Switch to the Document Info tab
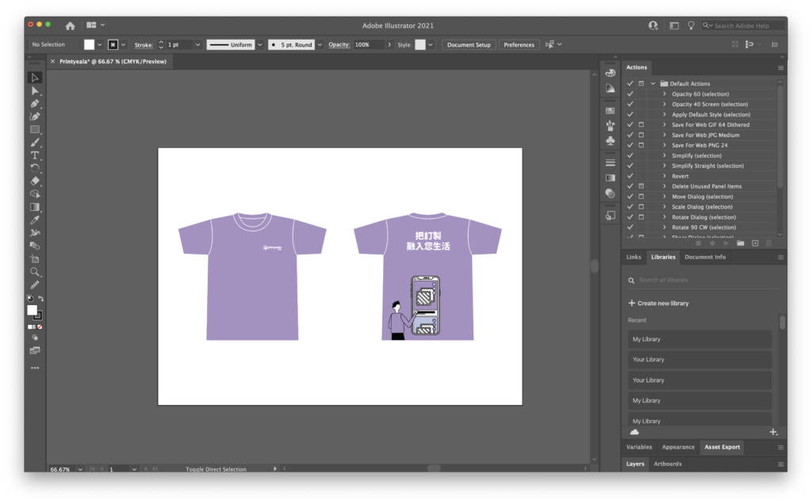This screenshot has height=504, width=812. (705, 257)
